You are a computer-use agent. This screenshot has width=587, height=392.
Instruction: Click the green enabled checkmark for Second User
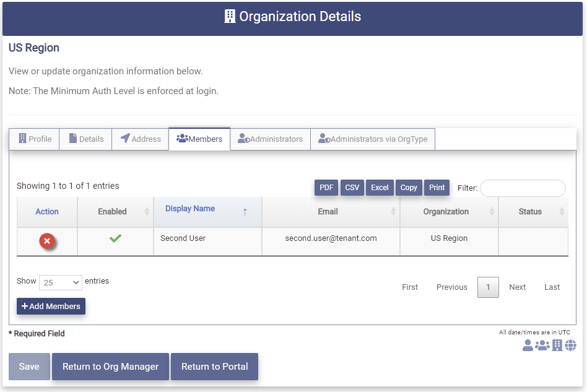[x=115, y=238]
